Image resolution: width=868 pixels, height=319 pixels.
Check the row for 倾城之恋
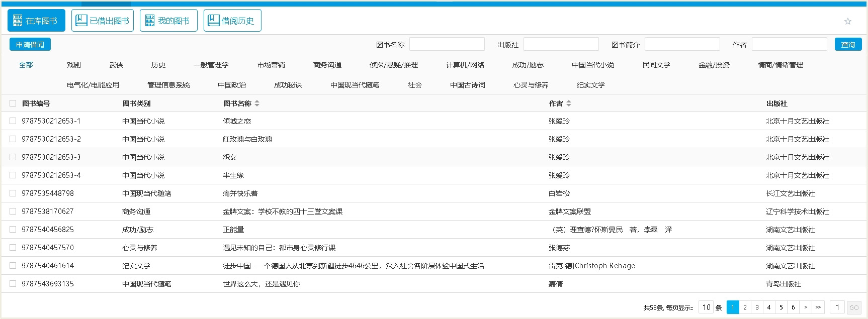click(13, 121)
